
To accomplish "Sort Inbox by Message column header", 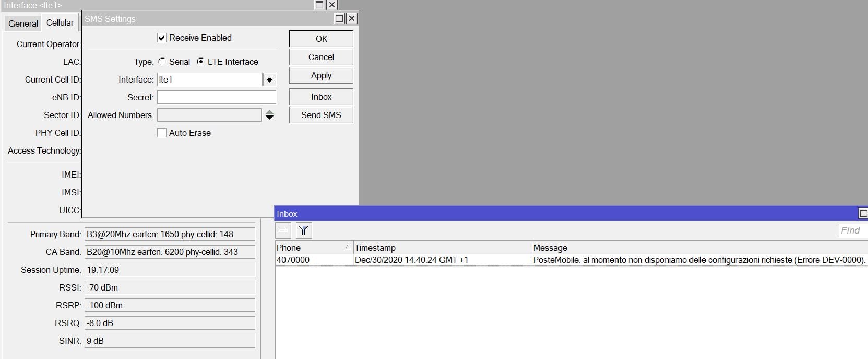I will pyautogui.click(x=699, y=248).
